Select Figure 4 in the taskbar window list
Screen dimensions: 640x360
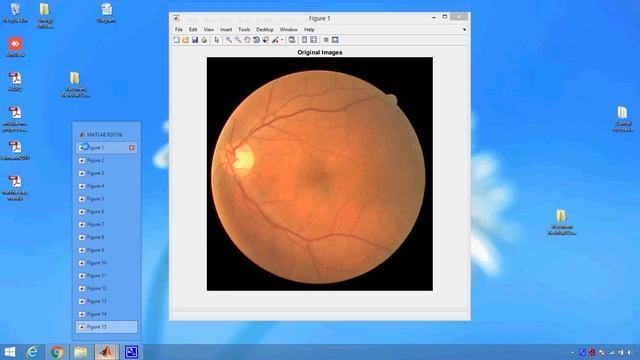[x=107, y=186]
